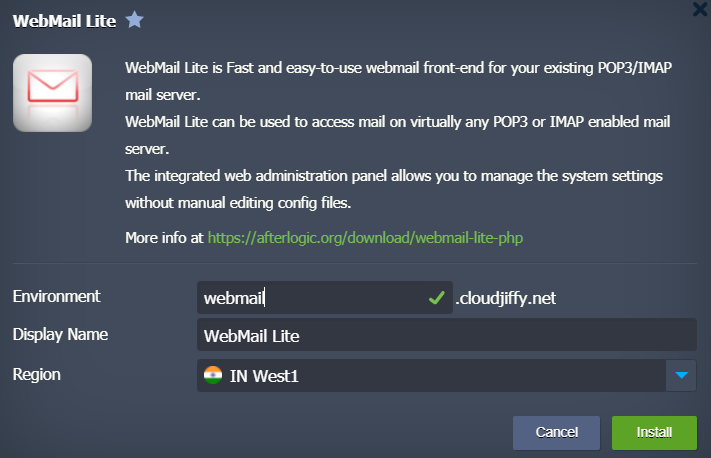Click the Display Name label
Image resolution: width=711 pixels, height=458 pixels.
61,335
